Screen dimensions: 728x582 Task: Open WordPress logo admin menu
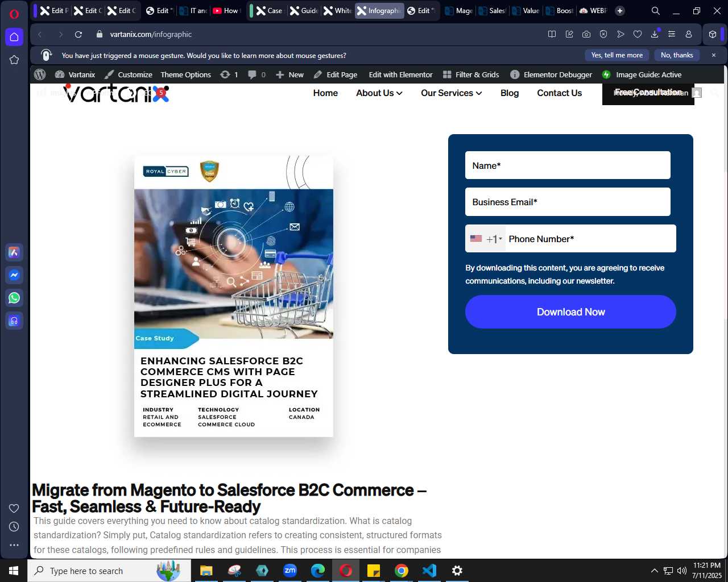click(40, 74)
